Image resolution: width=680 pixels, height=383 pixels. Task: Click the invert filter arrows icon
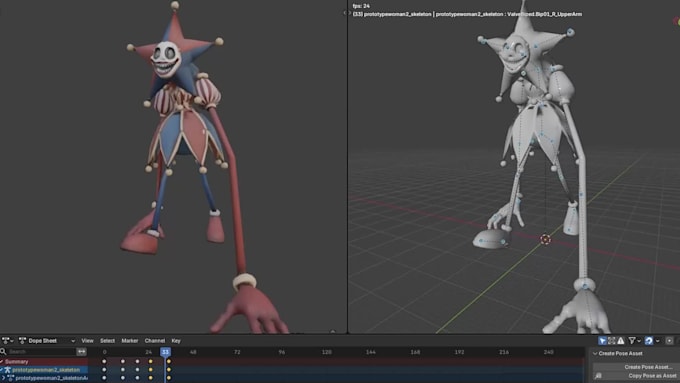[x=82, y=351]
